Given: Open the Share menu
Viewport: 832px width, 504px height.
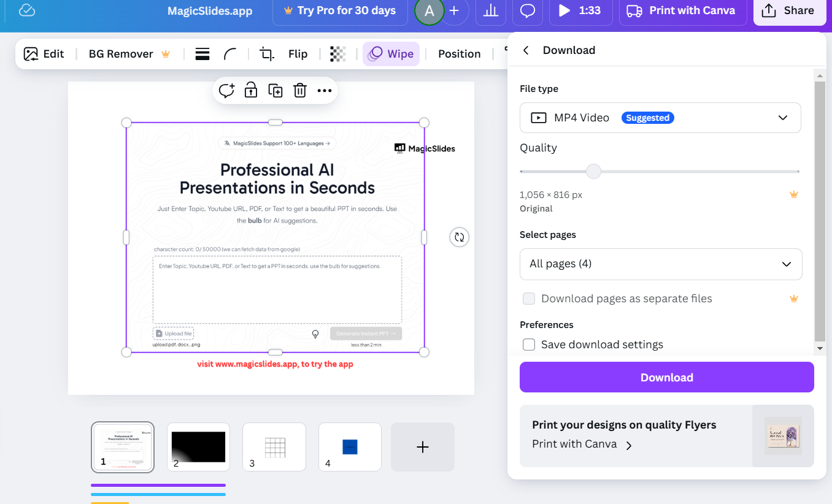Looking at the screenshot, I should pyautogui.click(x=790, y=10).
